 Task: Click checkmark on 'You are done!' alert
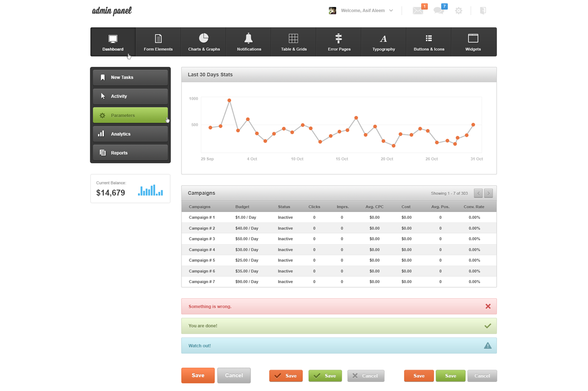point(488,326)
